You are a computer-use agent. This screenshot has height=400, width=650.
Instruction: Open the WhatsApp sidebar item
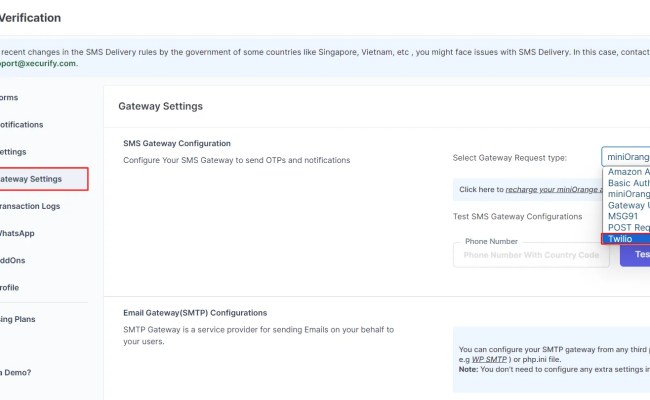[17, 233]
